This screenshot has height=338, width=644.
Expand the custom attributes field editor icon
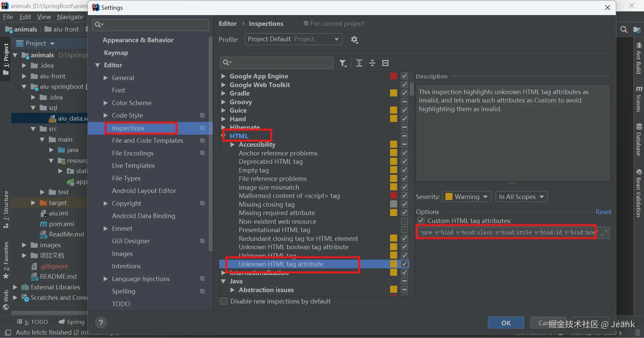(x=604, y=232)
